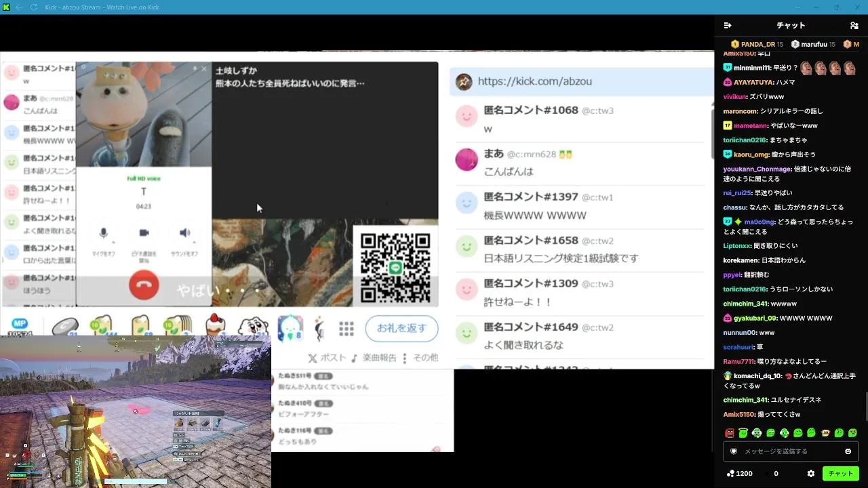The image size is (868, 488).
Task: Click username komachi_dq_10 in chat
Action: 757,376
